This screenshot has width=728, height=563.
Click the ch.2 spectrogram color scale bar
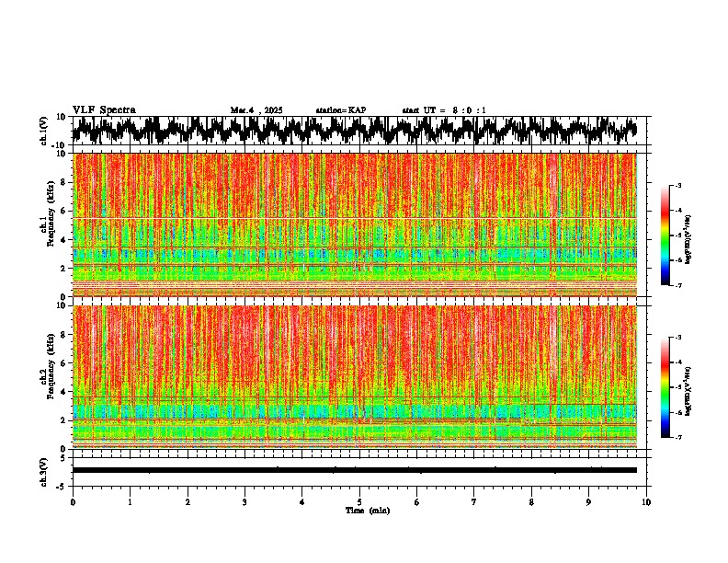(665, 387)
